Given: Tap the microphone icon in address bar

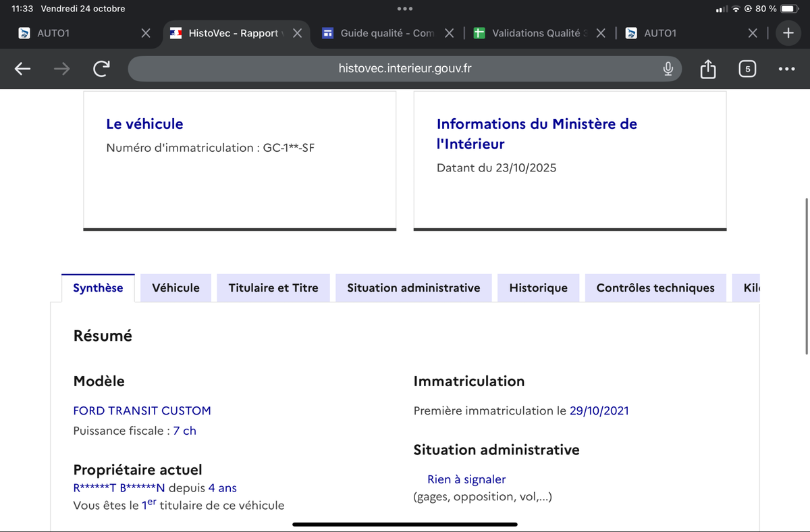Looking at the screenshot, I should [668, 68].
